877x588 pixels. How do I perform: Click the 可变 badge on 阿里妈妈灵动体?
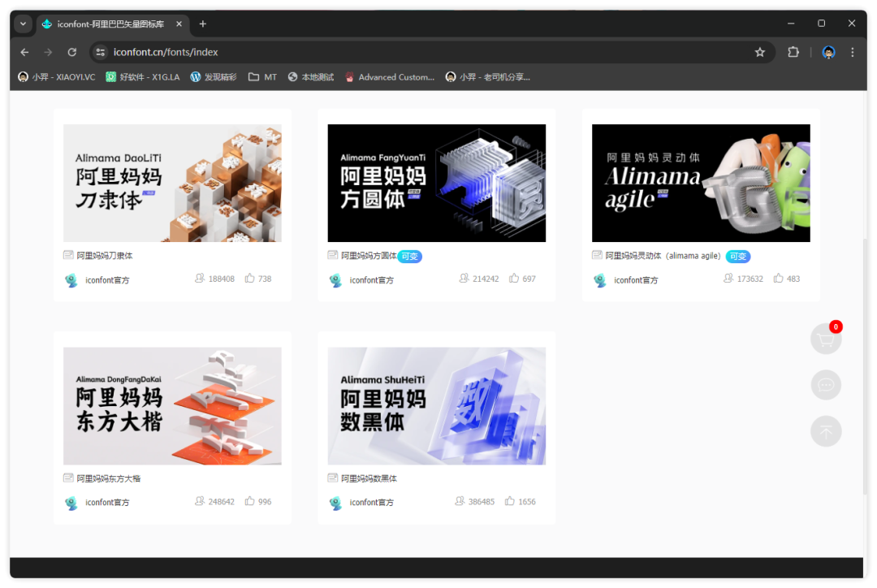[737, 257]
